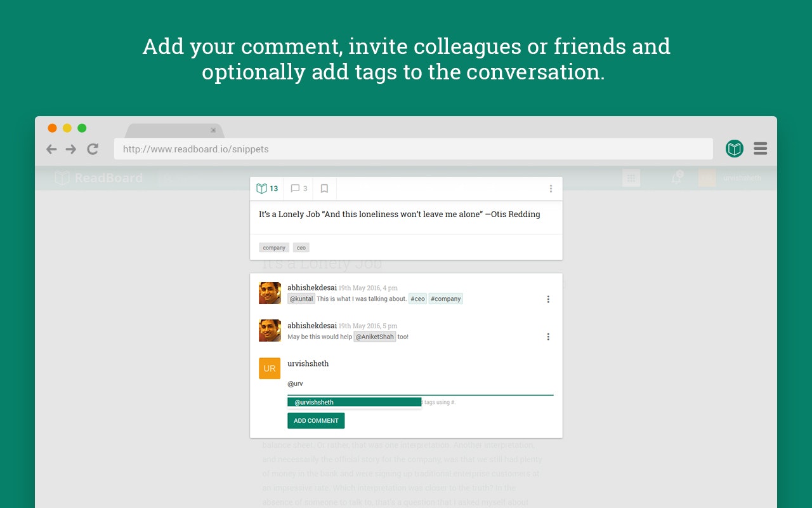Open options for the 4 pm comment
The width and height of the screenshot is (812, 508).
(x=548, y=299)
